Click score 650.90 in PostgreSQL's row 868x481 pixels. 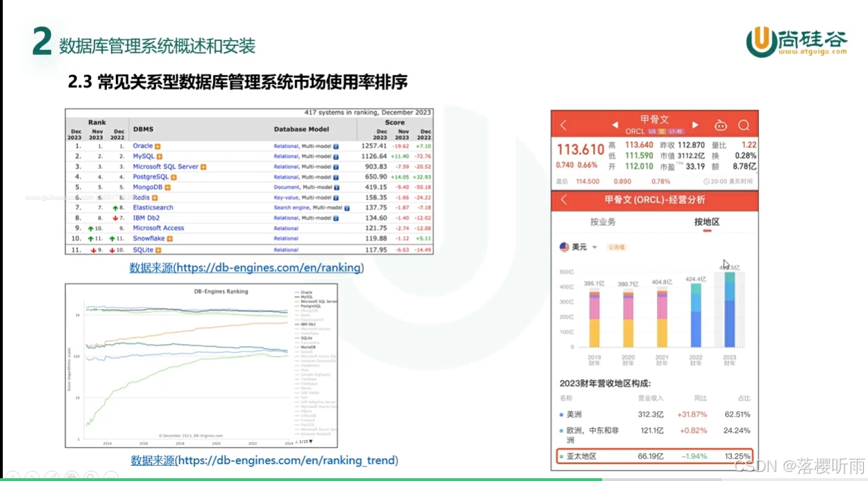376,177
